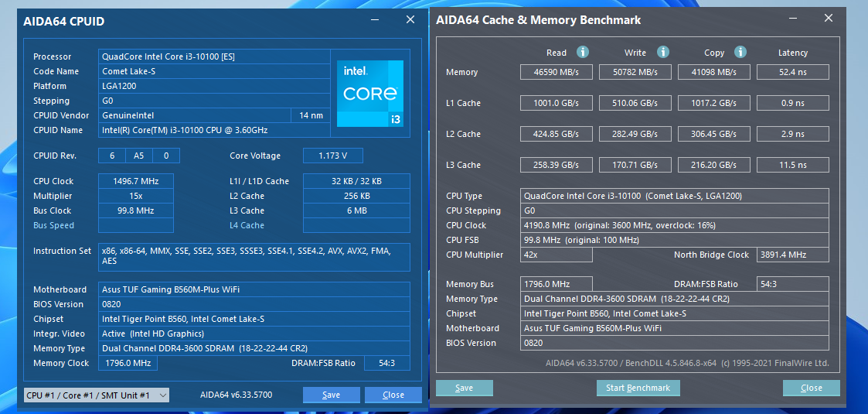Click the CPU FSB 99.8 MHz field
868x414 pixels.
click(675, 240)
